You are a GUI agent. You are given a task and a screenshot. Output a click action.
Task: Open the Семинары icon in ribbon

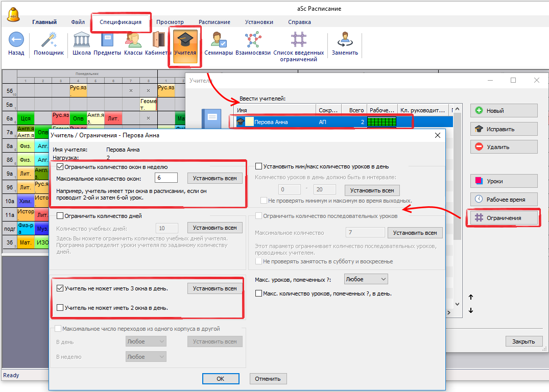point(219,40)
